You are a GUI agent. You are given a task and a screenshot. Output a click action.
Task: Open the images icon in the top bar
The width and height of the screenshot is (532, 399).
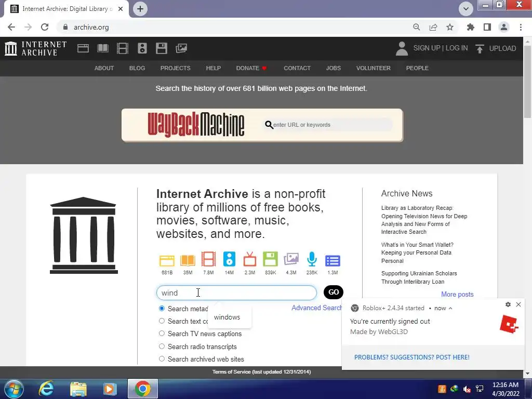[181, 48]
